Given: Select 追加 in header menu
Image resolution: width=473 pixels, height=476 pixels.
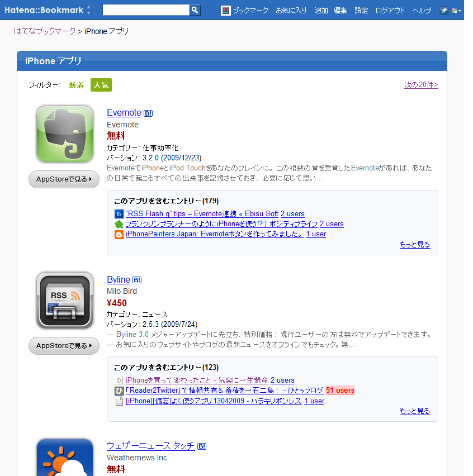Looking at the screenshot, I should point(321,11).
